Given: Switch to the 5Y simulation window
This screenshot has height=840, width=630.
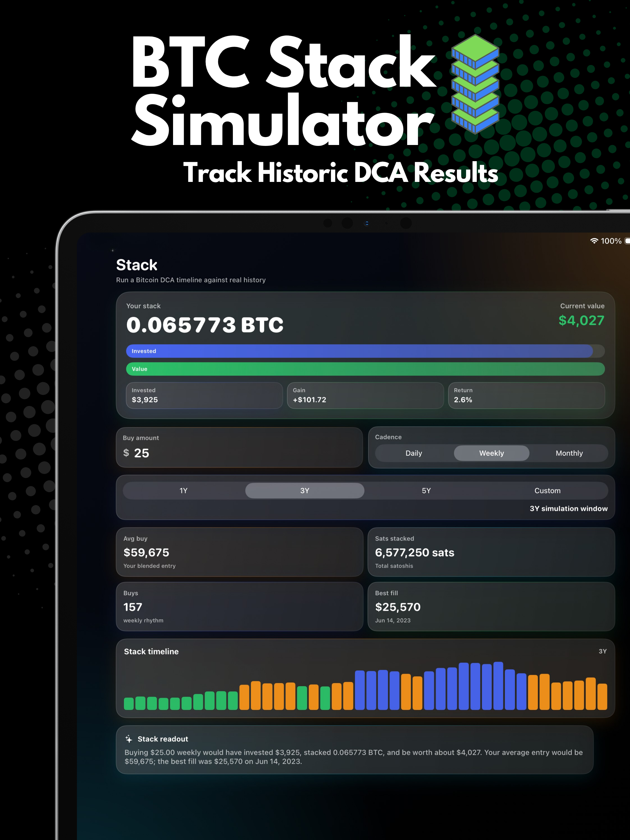Looking at the screenshot, I should coord(426,491).
